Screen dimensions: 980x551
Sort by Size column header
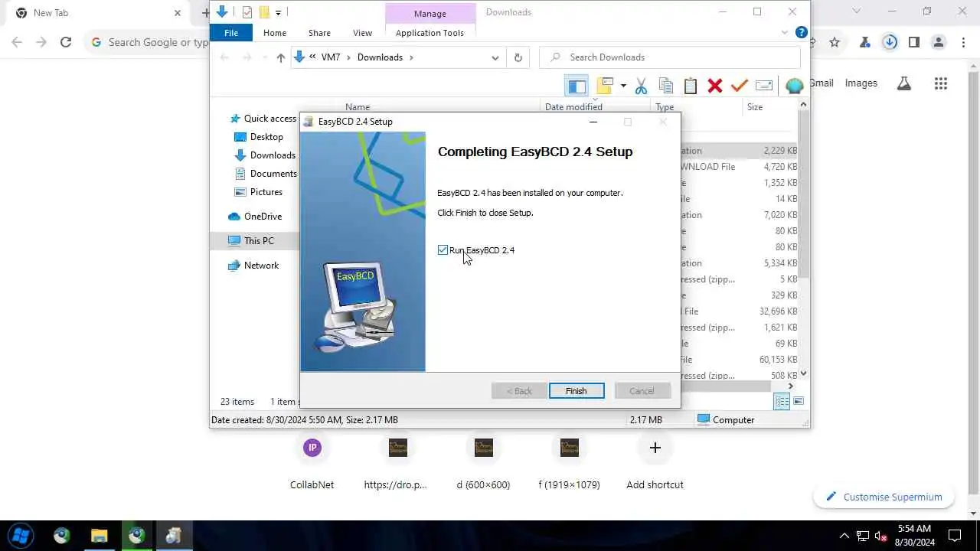755,107
